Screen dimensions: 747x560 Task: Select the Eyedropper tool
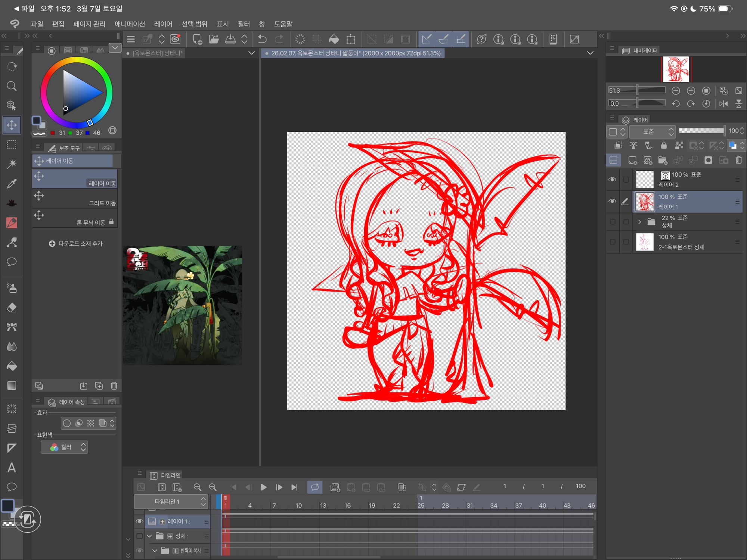12,183
